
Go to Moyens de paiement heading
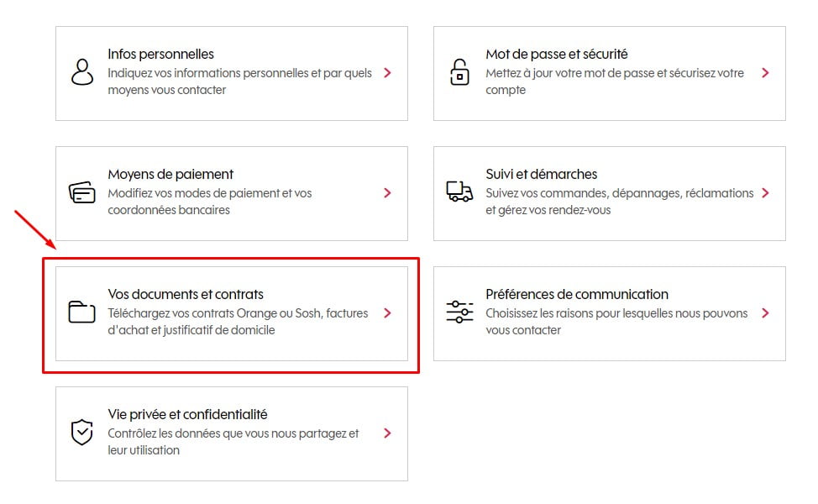tap(170, 175)
